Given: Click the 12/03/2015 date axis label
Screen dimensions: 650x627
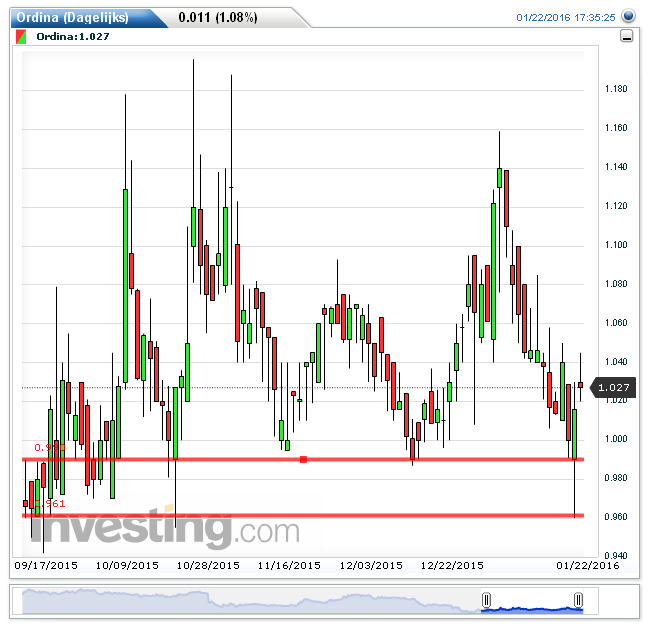Looking at the screenshot, I should coord(371,565).
